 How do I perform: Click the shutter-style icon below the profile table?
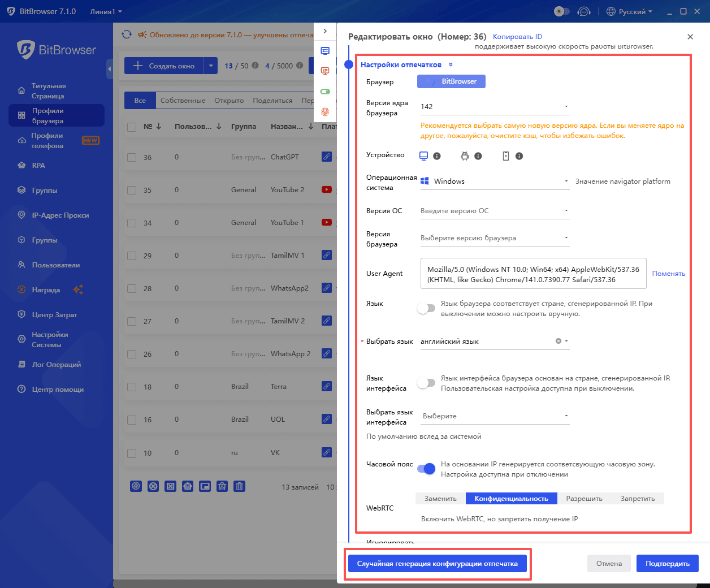tap(135, 486)
